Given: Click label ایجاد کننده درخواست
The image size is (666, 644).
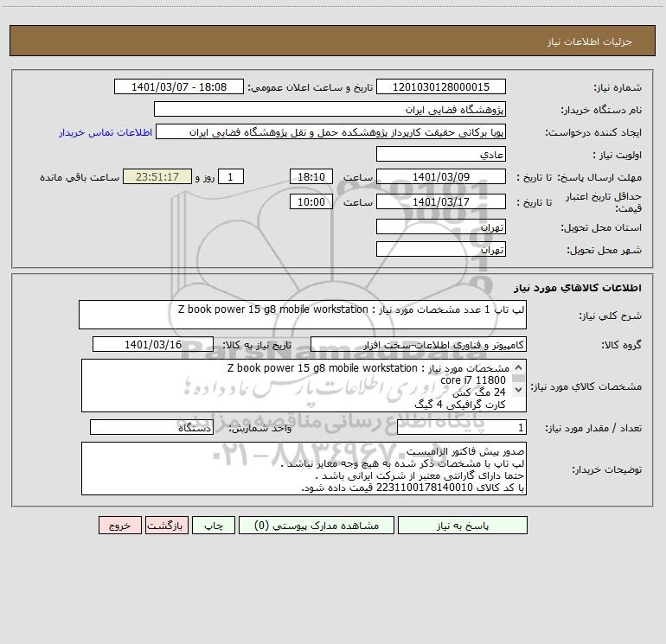Looking at the screenshot, I should (593, 132).
